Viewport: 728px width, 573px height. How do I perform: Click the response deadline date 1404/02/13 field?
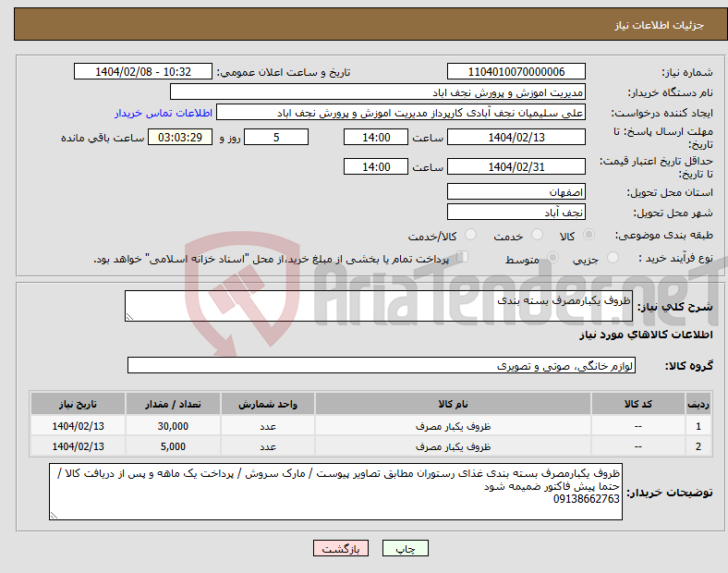tap(516, 137)
